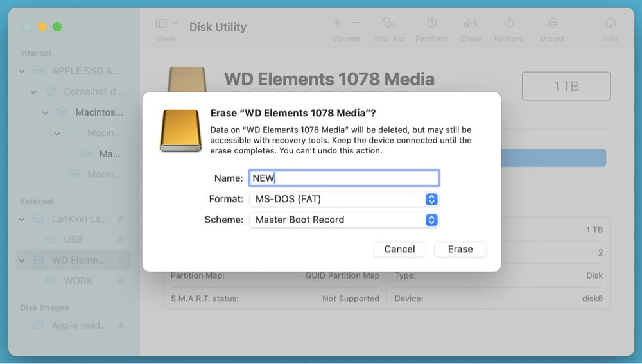Viewport: 642px width, 364px height.
Task: Select APPLE SSD A... in the sidebar
Action: tap(86, 71)
